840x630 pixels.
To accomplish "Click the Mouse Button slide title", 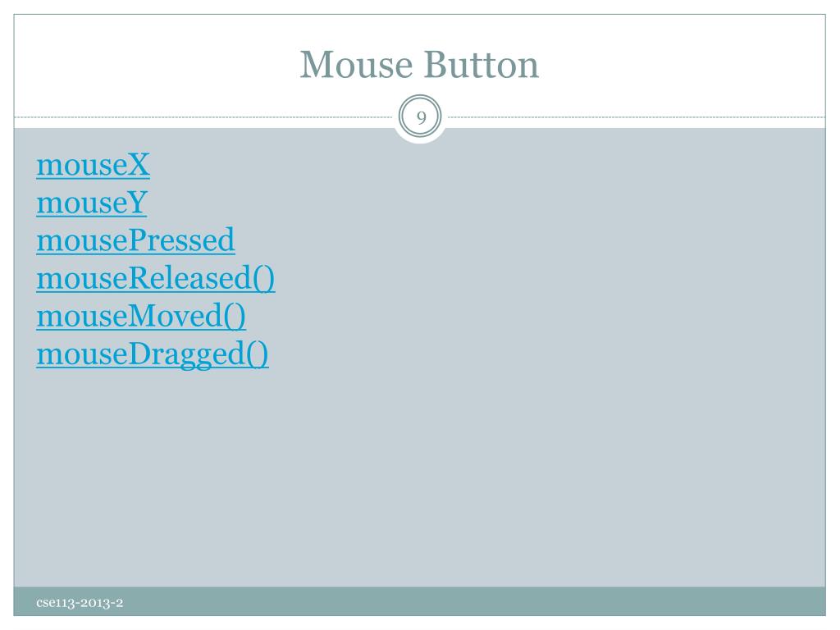I will coord(419,65).
